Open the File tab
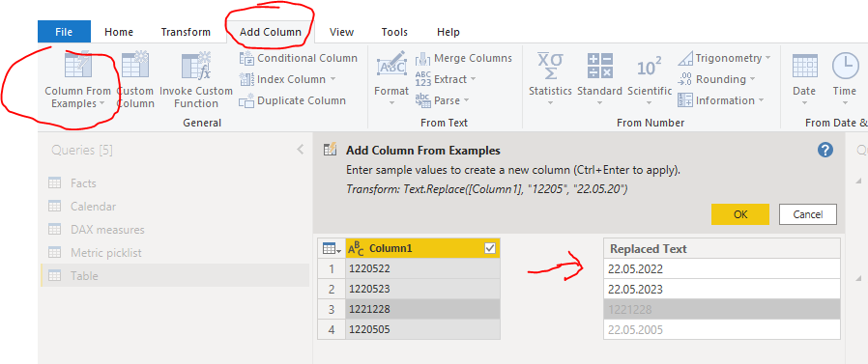Image resolution: width=868 pixels, height=364 pixels. [64, 32]
